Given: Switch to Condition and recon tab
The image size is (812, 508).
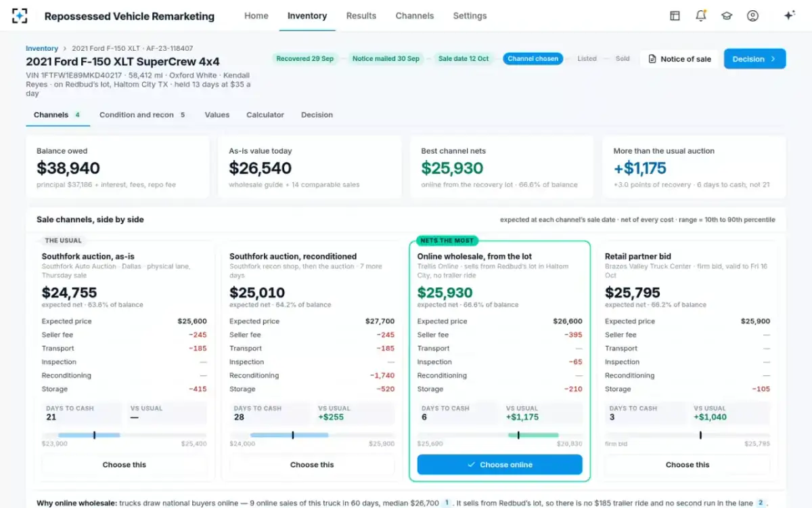Looking at the screenshot, I should pos(142,115).
